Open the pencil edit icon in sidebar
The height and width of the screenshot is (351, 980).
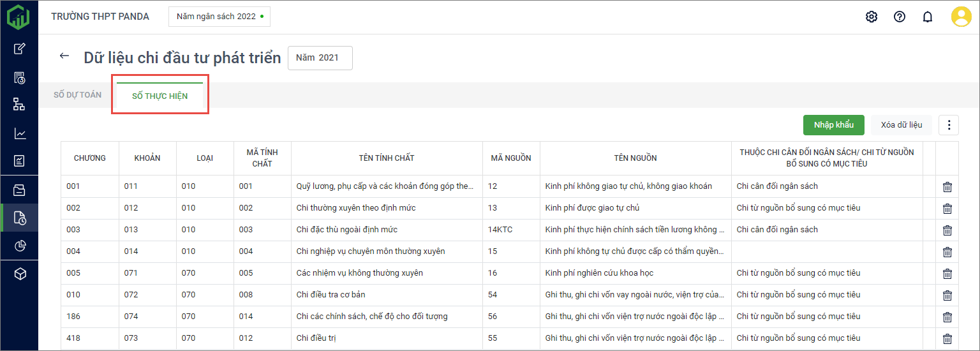pos(20,49)
